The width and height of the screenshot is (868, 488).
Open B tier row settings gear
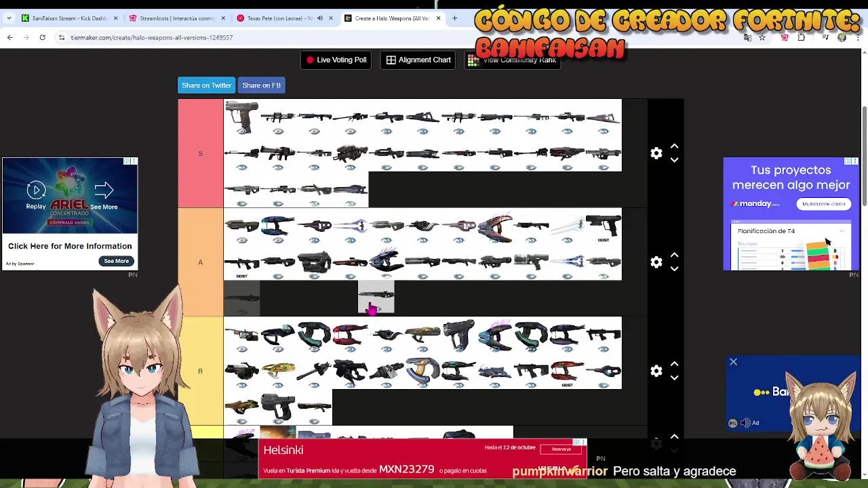656,371
